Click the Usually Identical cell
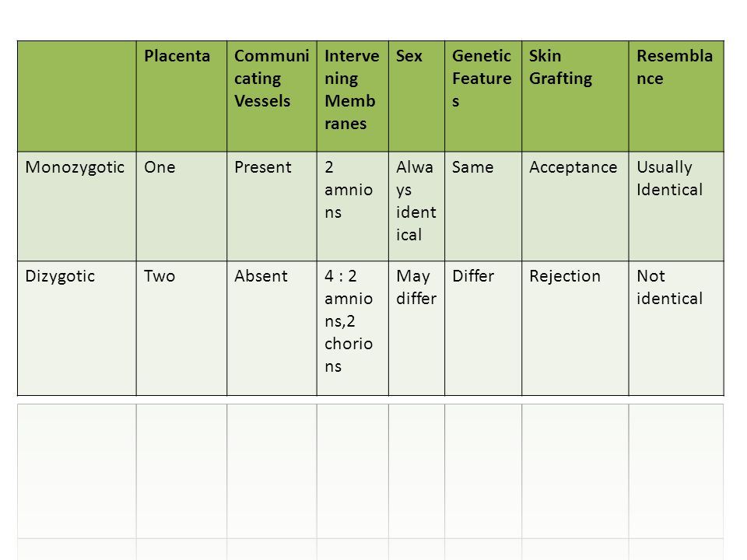747x560 pixels. [676, 206]
